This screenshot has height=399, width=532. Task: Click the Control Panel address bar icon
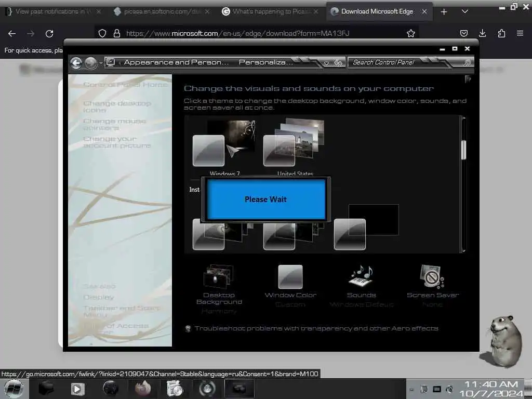(111, 62)
